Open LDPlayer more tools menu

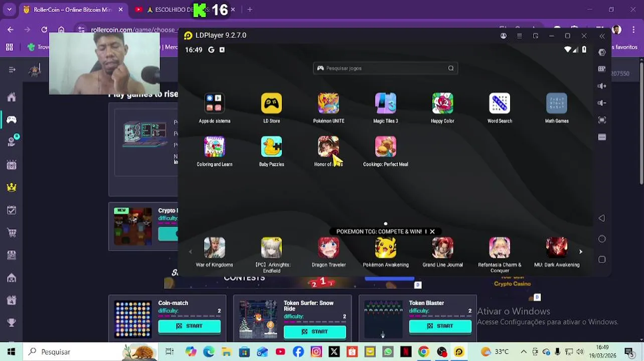(x=602, y=137)
